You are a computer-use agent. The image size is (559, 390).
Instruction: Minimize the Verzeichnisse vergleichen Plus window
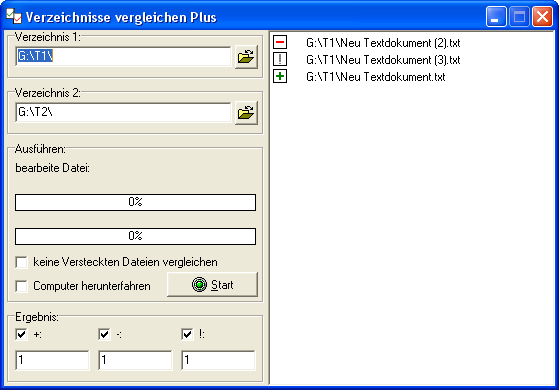click(496, 16)
